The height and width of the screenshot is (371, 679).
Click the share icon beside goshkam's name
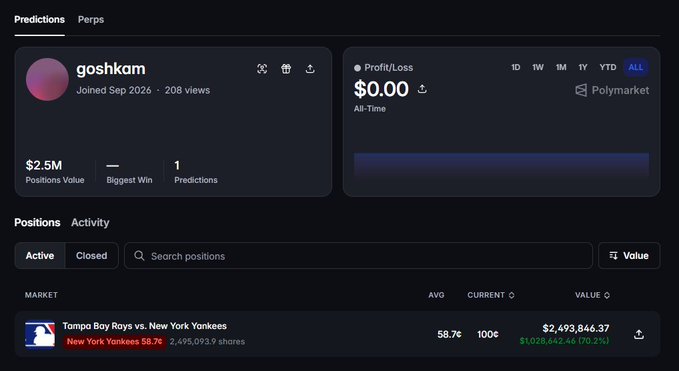tap(310, 69)
